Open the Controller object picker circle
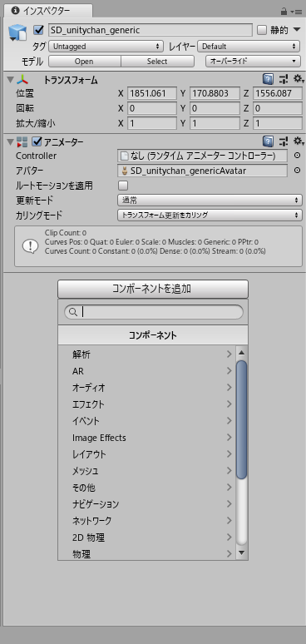This screenshot has width=306, height=644. (x=298, y=156)
